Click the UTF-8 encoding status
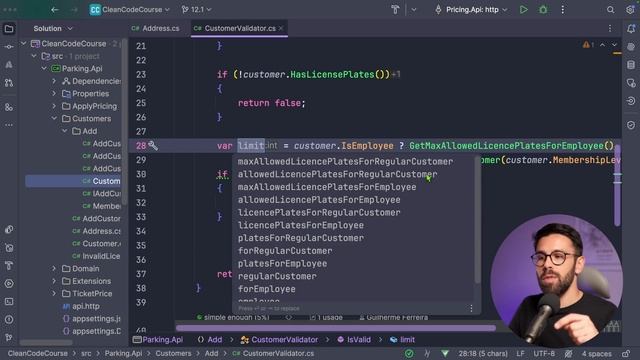Image resolution: width=640 pixels, height=360 pixels. 544,353
